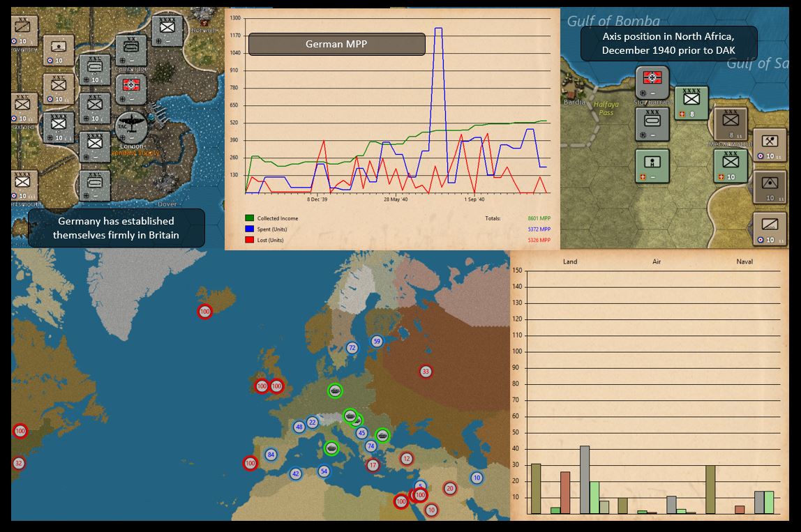Select the XXX tank unit nearest Dover
Screen dimensions: 801x532
95,186
